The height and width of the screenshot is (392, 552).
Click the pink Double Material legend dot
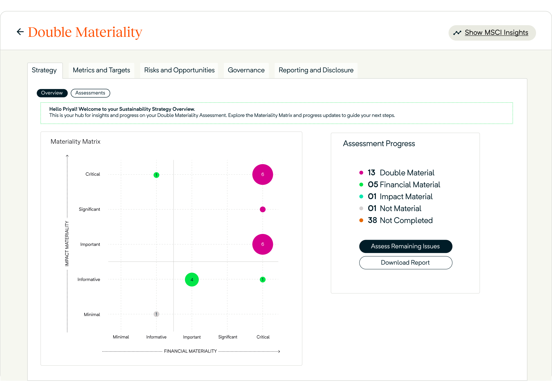tap(361, 173)
